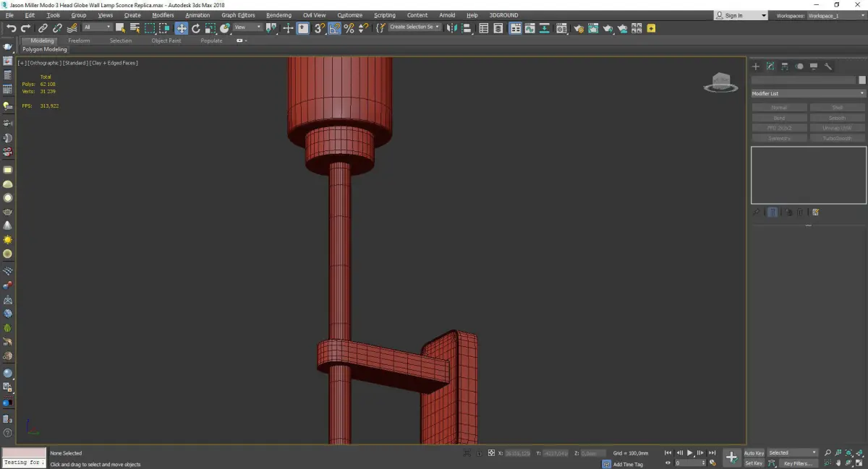868x469 pixels.
Task: Play the animation
Action: [x=690, y=452]
